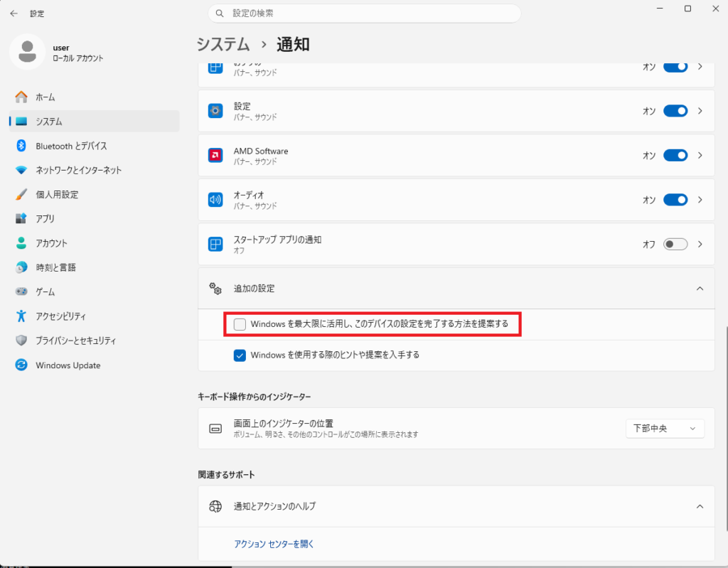
Task: Click the 設定 gear app icon in list
Action: (215, 111)
